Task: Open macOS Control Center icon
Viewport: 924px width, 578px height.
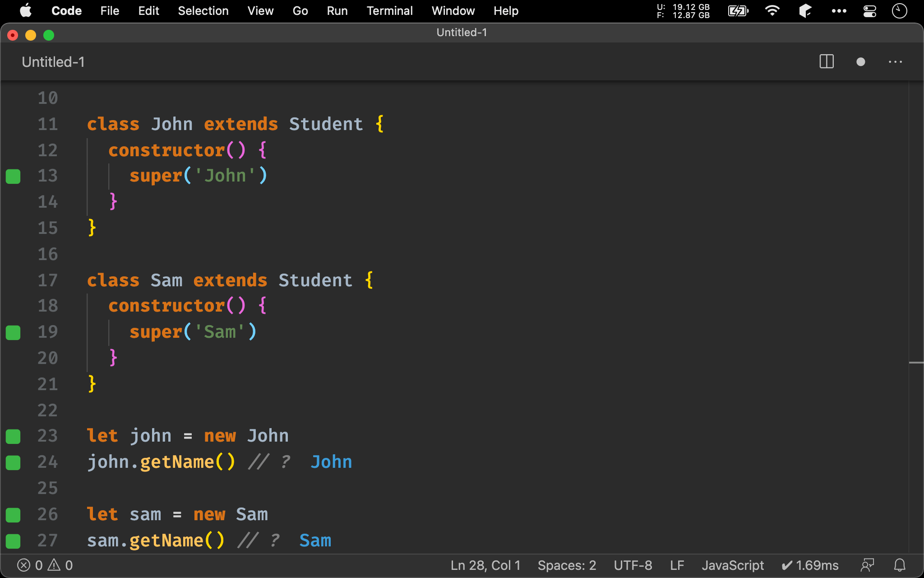Action: point(869,11)
